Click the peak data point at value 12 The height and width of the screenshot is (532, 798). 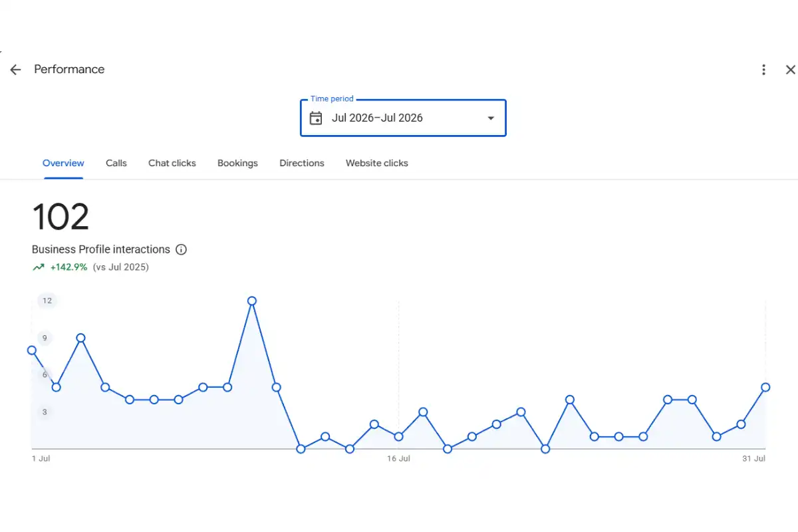click(x=252, y=301)
